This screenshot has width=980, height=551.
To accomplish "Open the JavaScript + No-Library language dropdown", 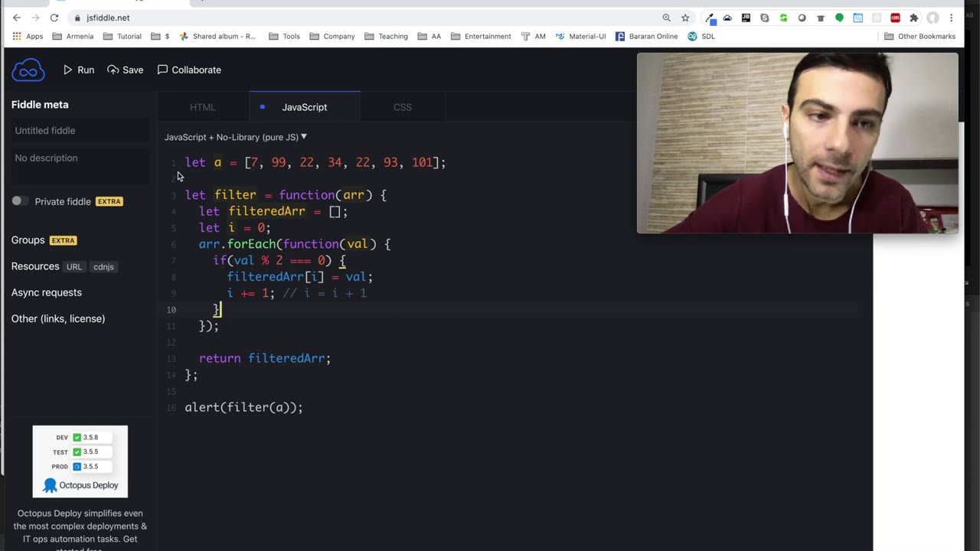I will pyautogui.click(x=236, y=137).
